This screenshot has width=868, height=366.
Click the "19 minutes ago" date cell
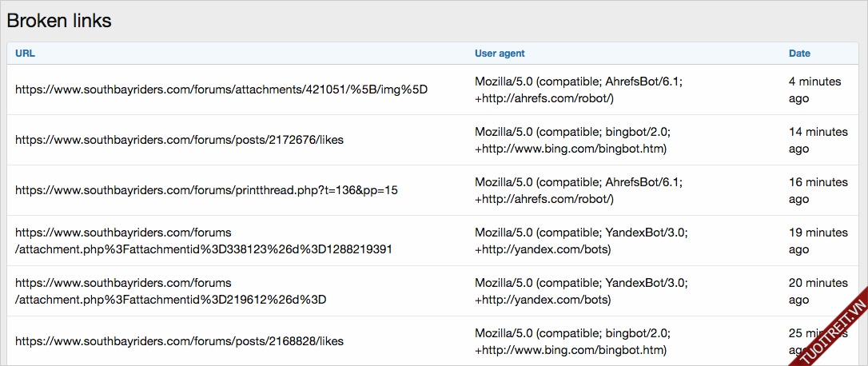pos(818,241)
